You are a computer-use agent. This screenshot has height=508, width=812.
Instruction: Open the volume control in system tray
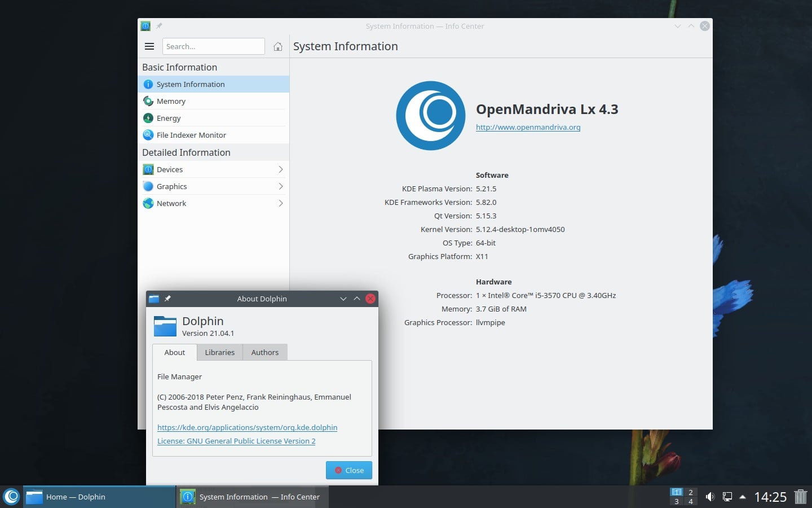tap(709, 497)
